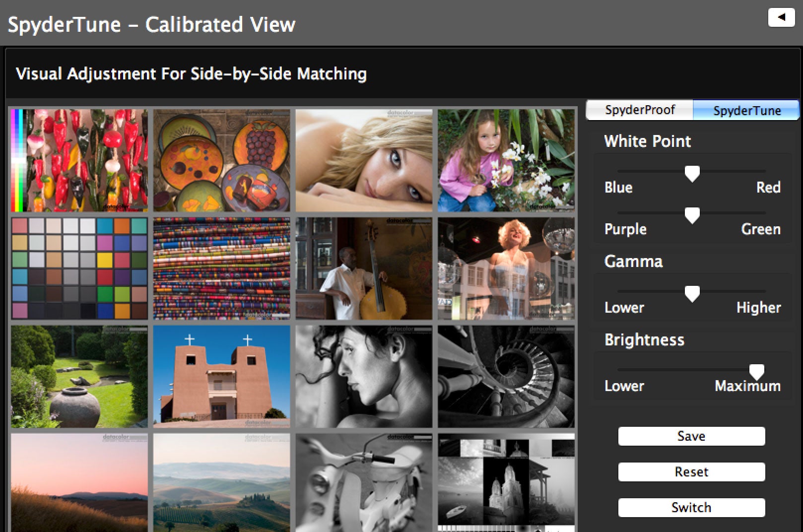Click the Brightness slider at Maximum
This screenshot has height=532, width=803.
[756, 371]
